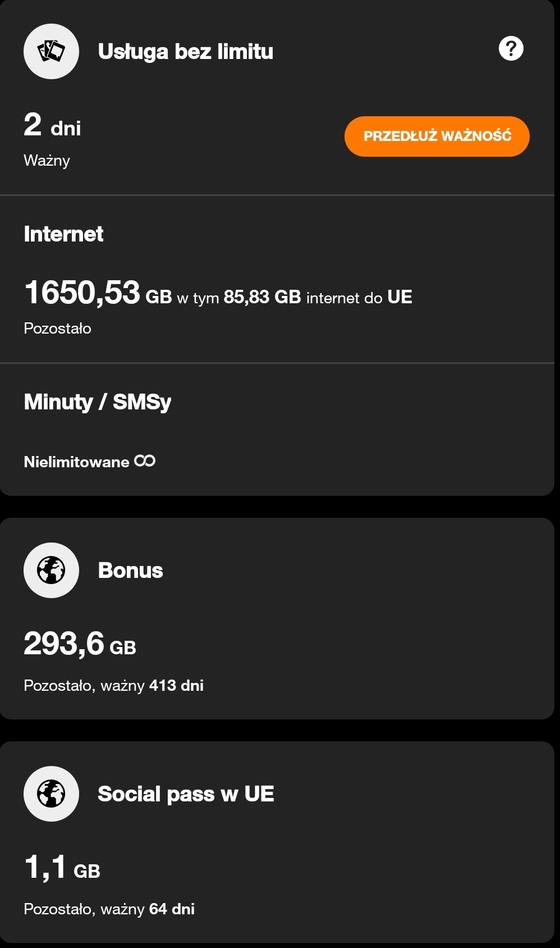Open the Social pass w UE title

[x=186, y=794]
